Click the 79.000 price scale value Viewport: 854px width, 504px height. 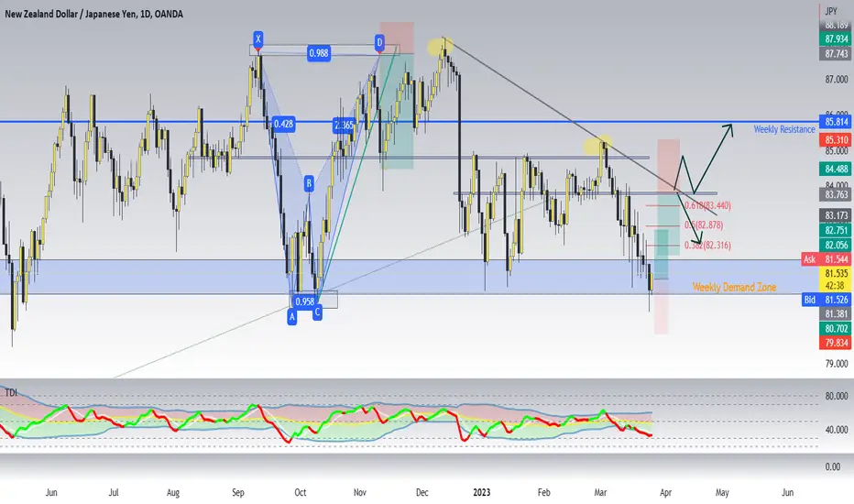click(x=836, y=364)
